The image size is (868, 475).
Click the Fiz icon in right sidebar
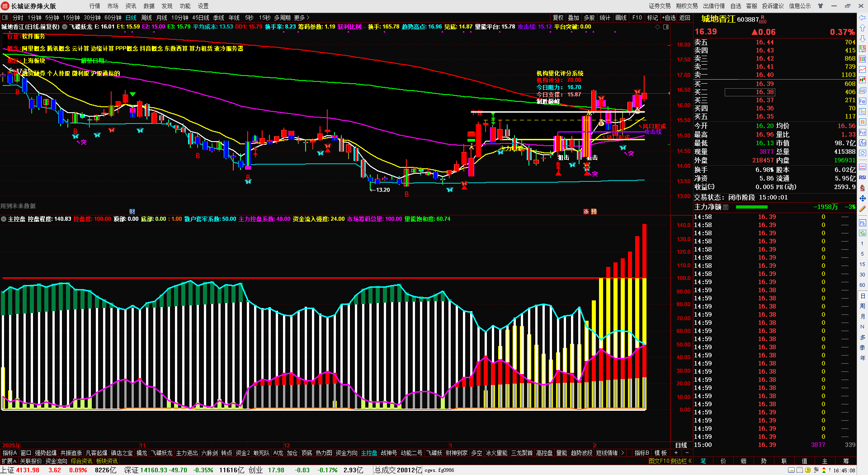863,133
